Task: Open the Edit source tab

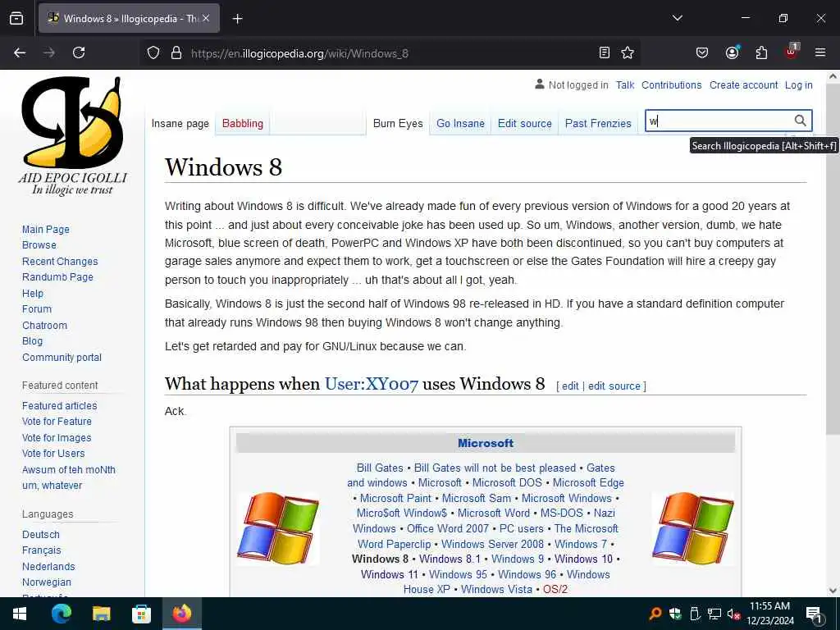Action: pos(524,124)
